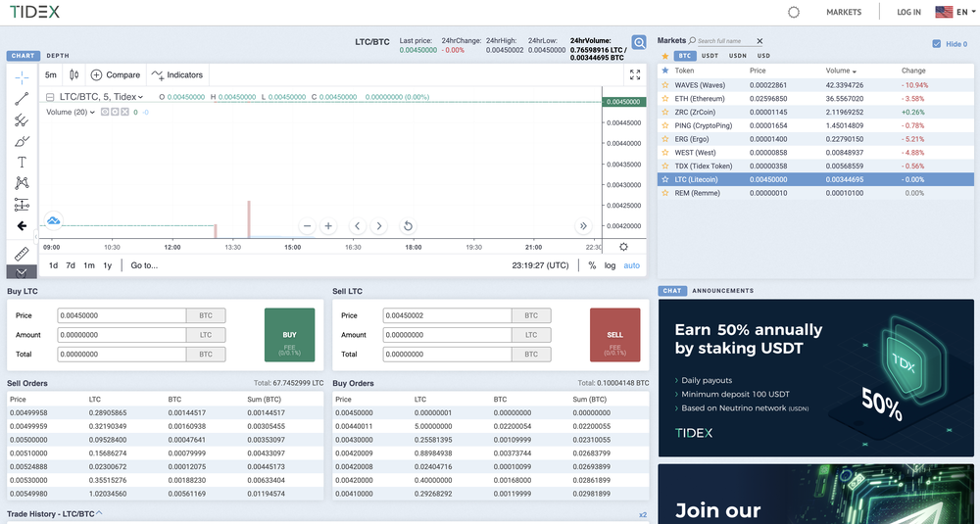
Task: Favorite the WAVES (Waves) market star
Action: 665,85
